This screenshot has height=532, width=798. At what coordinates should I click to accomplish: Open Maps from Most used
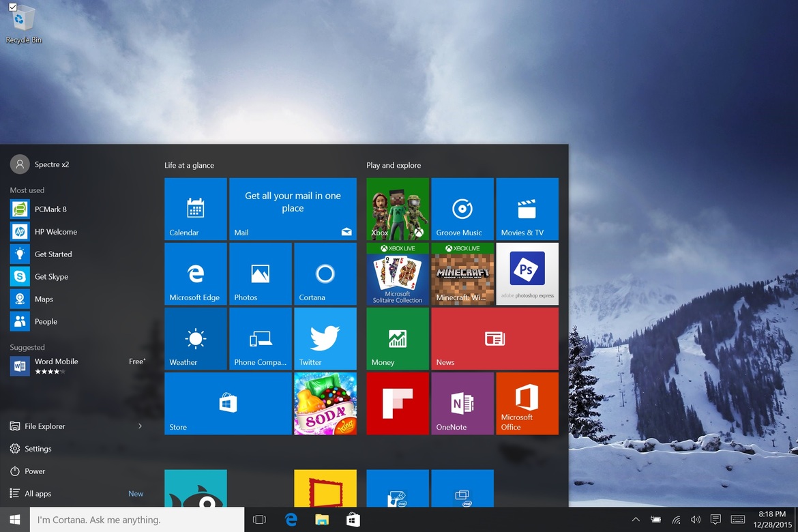click(x=76, y=299)
